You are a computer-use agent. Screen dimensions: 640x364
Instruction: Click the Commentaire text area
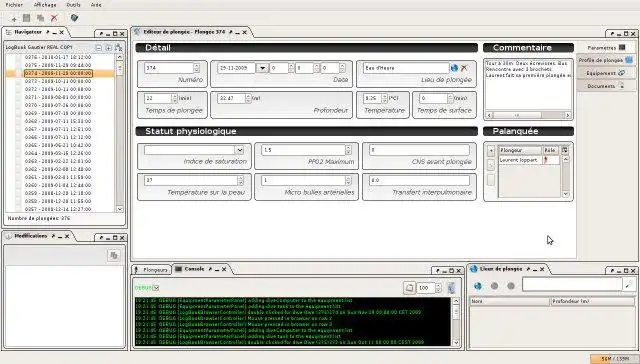[528, 86]
